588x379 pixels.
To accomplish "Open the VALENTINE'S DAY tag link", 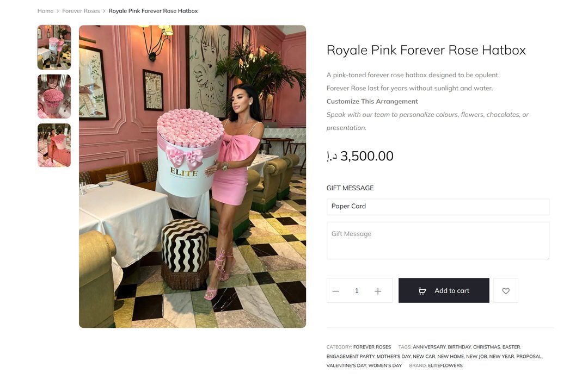I will coord(346,365).
